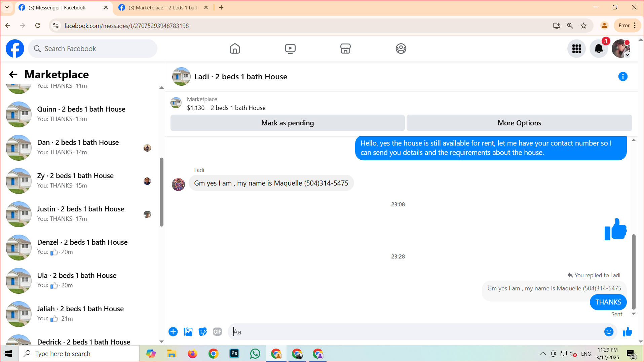Open Jaliah's conversation
This screenshot has width=644, height=362.
point(81,314)
